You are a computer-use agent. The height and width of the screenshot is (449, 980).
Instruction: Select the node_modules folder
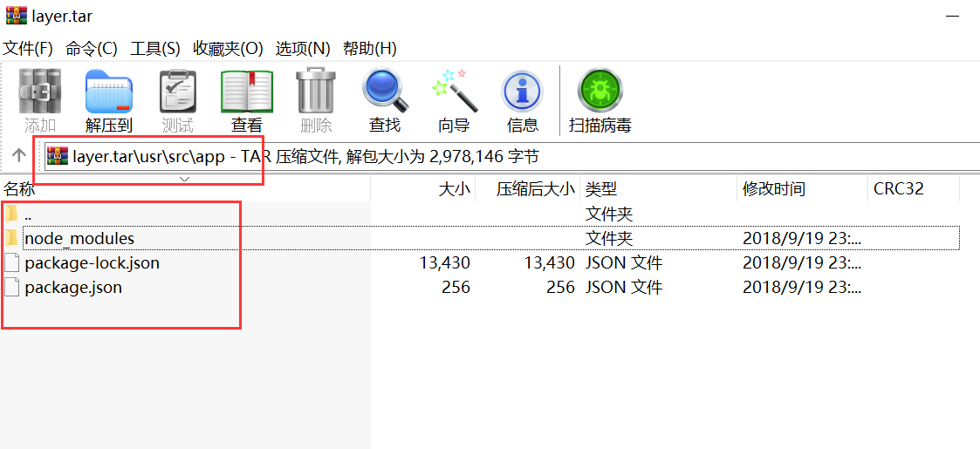pyautogui.click(x=79, y=238)
